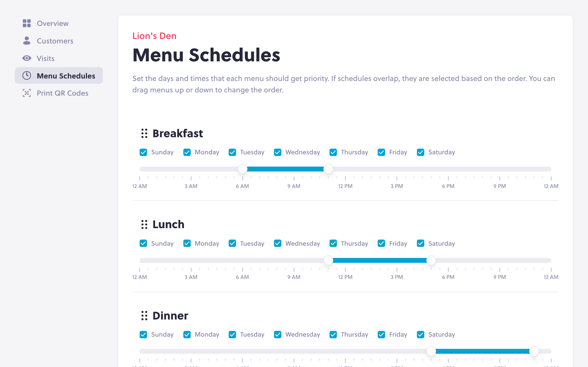Click the Visits eye icon in sidebar
This screenshot has height=367, width=588.
pyautogui.click(x=27, y=58)
